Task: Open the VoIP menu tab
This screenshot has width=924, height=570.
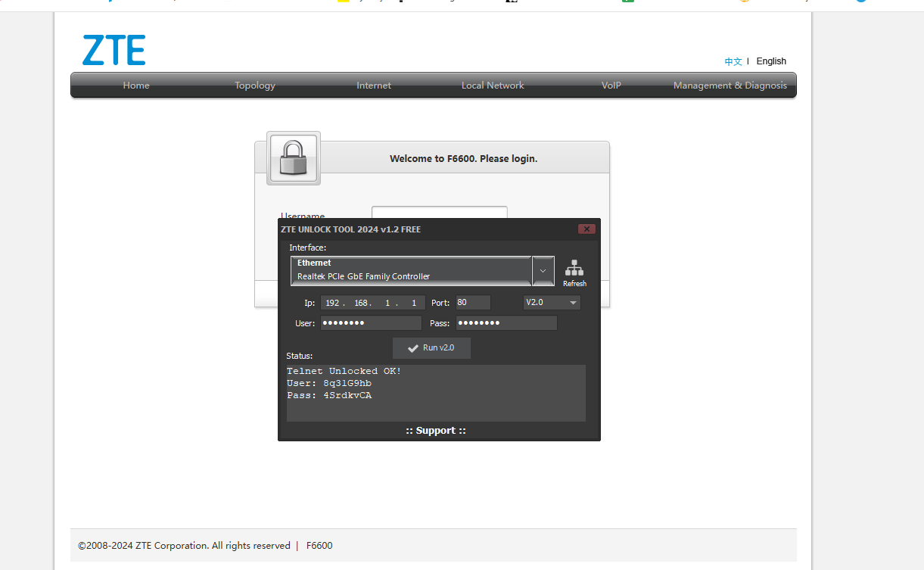Action: [x=611, y=86]
